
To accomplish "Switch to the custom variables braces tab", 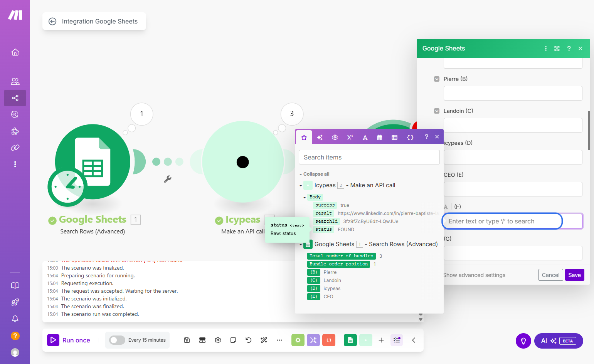I will tap(410, 138).
